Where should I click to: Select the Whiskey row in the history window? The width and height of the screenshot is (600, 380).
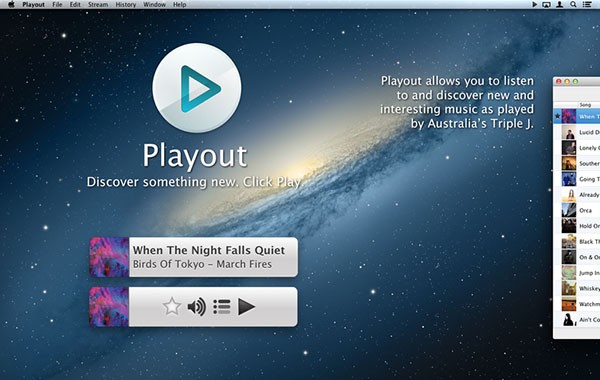pyautogui.click(x=577, y=288)
